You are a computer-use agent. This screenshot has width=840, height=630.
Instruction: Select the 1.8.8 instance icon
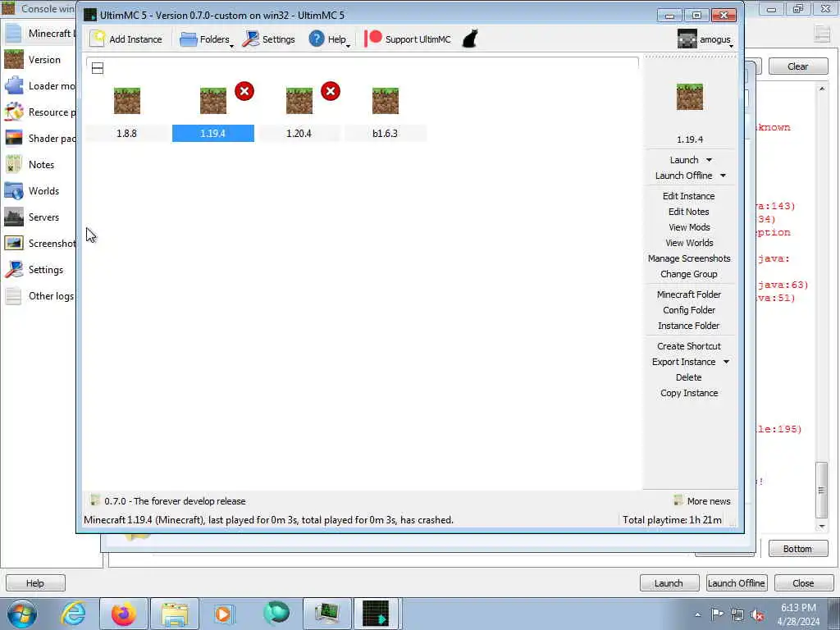tap(127, 101)
